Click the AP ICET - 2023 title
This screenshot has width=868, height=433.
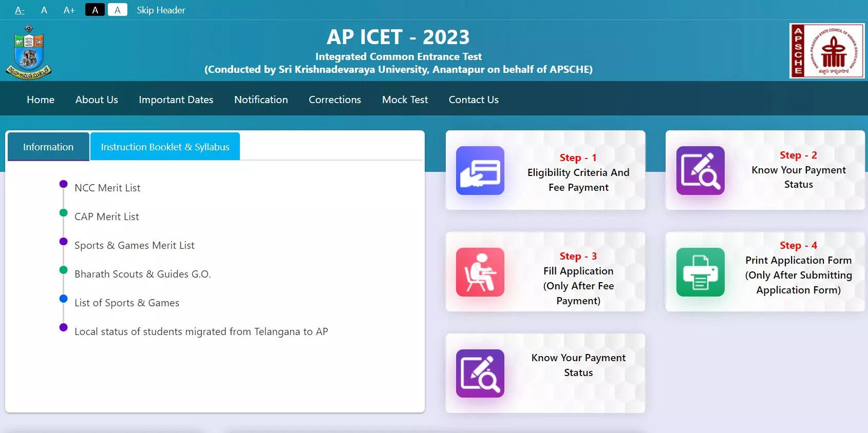point(398,37)
